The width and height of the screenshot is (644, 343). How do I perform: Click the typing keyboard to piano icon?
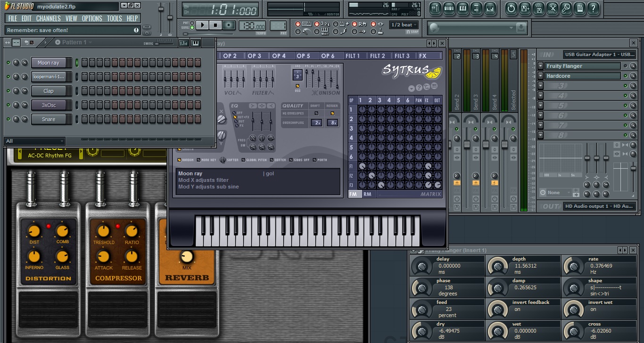coord(307,24)
